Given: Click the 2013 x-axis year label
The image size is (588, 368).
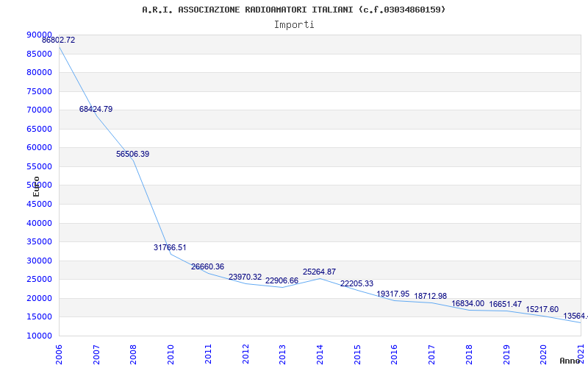Looking at the screenshot, I should pos(282,354).
